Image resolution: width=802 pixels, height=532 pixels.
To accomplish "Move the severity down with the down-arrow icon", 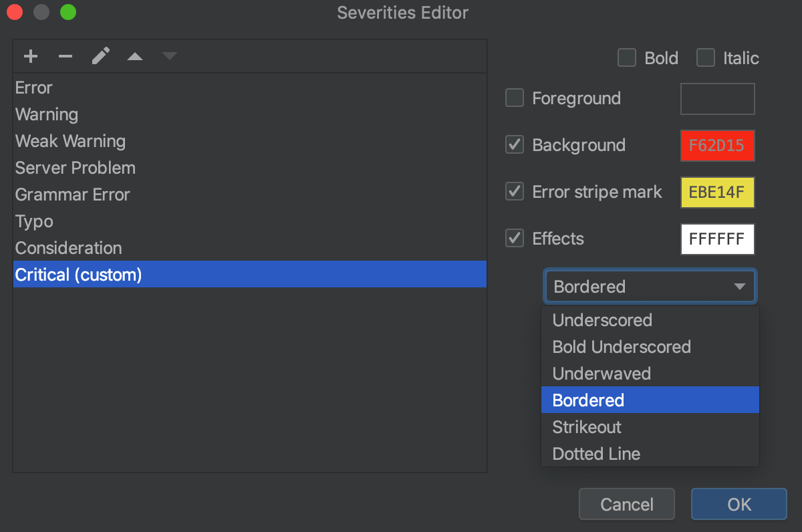I will 170,56.
